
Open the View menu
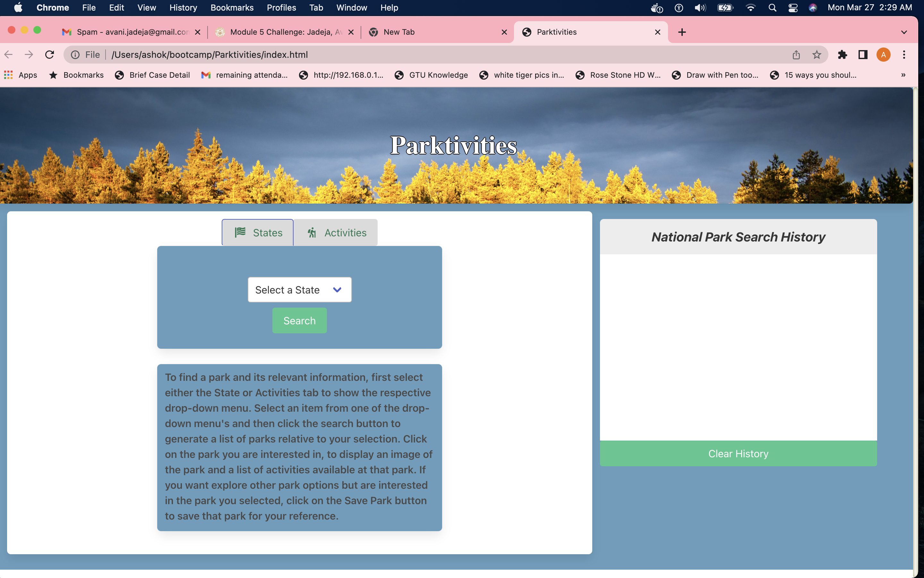coord(147,8)
